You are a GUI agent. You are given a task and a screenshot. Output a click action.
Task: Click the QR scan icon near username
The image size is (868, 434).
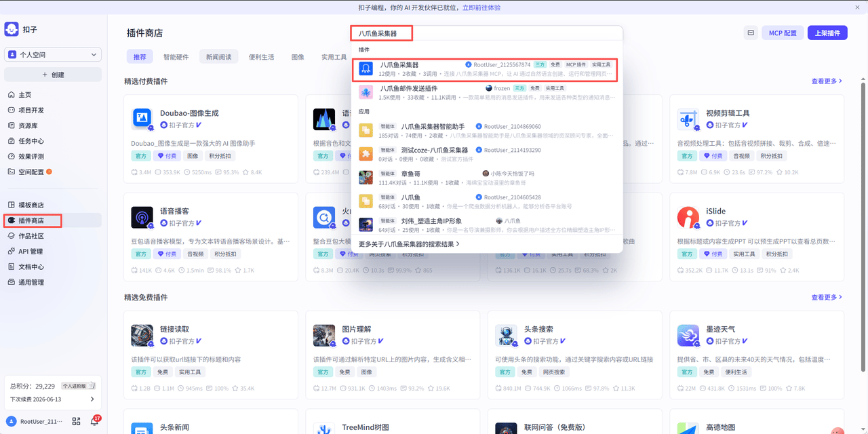[x=76, y=421]
